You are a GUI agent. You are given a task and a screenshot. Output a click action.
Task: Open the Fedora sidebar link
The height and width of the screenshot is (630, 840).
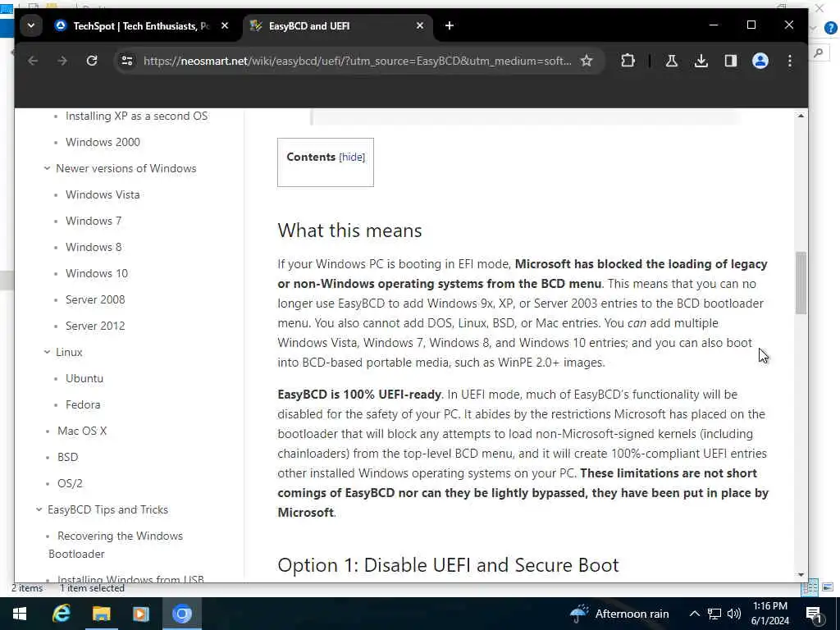tap(83, 404)
